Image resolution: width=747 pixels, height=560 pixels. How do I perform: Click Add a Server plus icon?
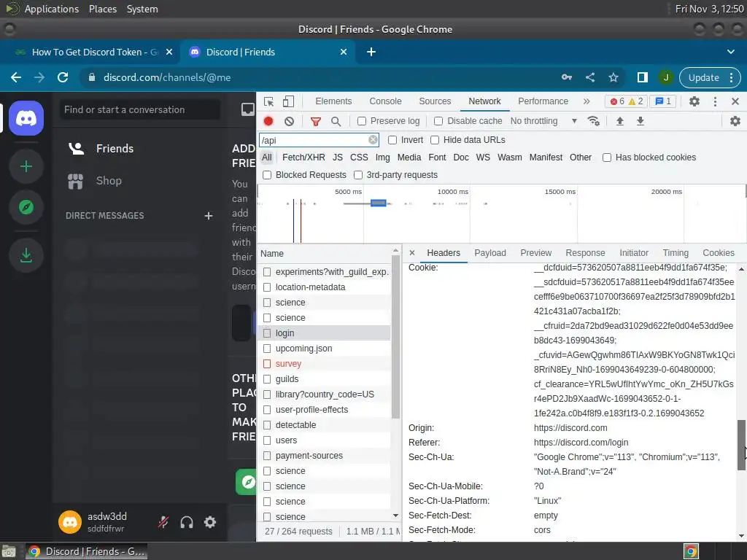(x=26, y=166)
